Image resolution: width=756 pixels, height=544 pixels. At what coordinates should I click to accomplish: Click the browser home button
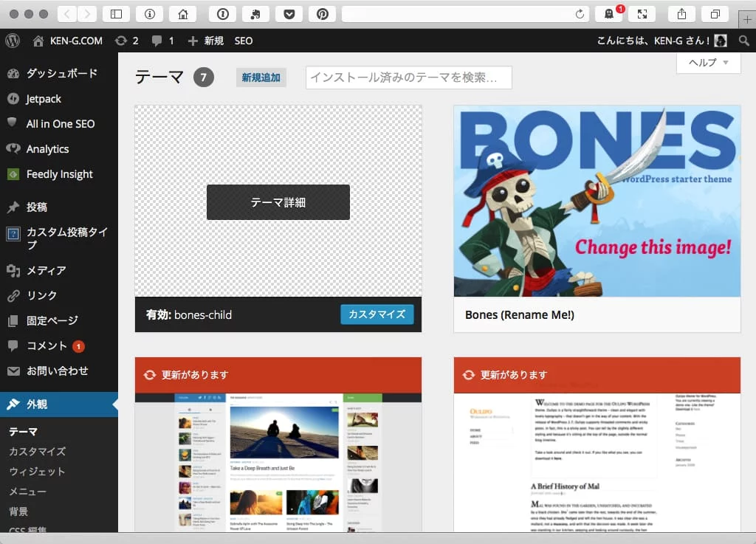[183, 14]
